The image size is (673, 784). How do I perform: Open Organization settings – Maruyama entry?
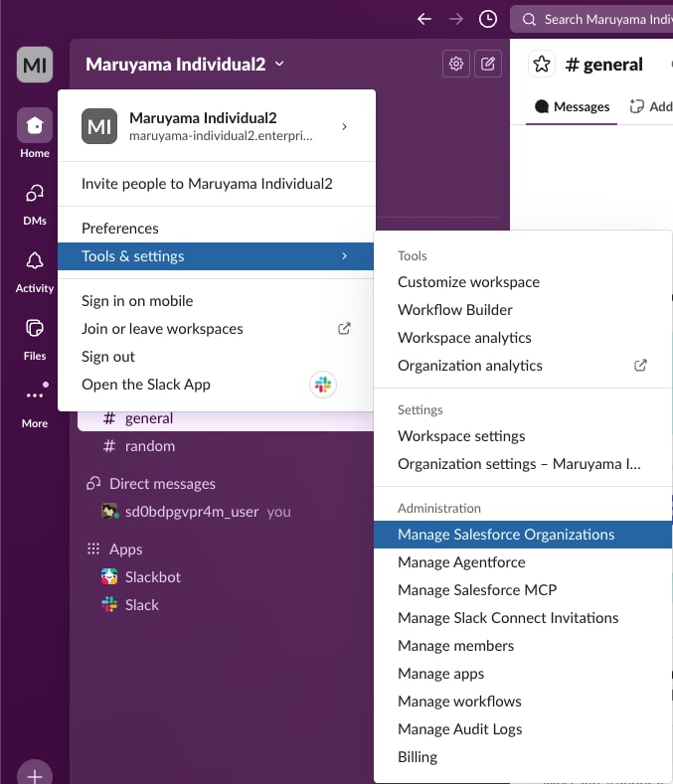point(522,464)
